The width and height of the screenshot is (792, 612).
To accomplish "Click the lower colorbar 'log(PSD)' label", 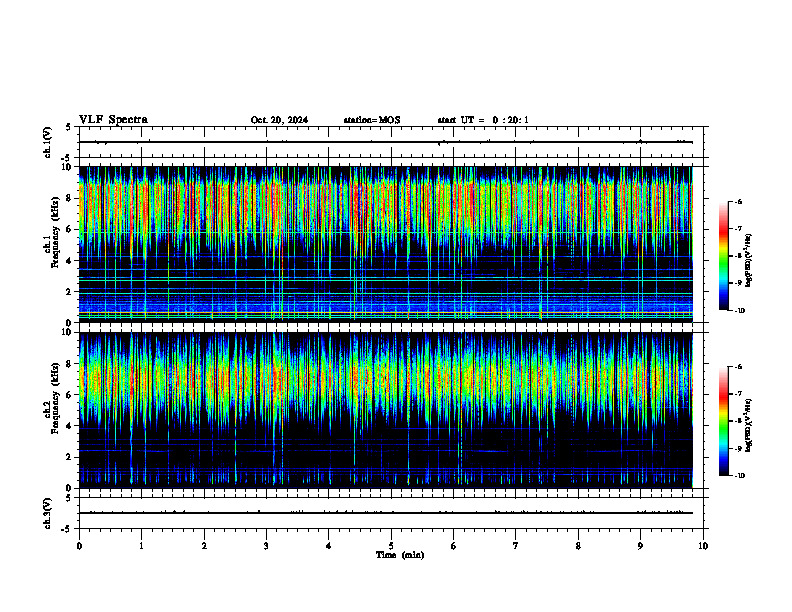I will coord(749,426).
